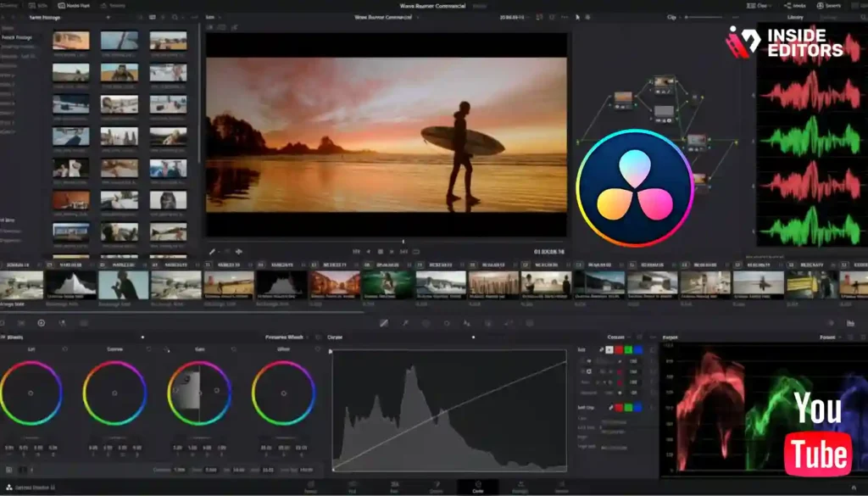The height and width of the screenshot is (496, 868).
Task: Click the node graph zoom slider
Action: click(705, 17)
